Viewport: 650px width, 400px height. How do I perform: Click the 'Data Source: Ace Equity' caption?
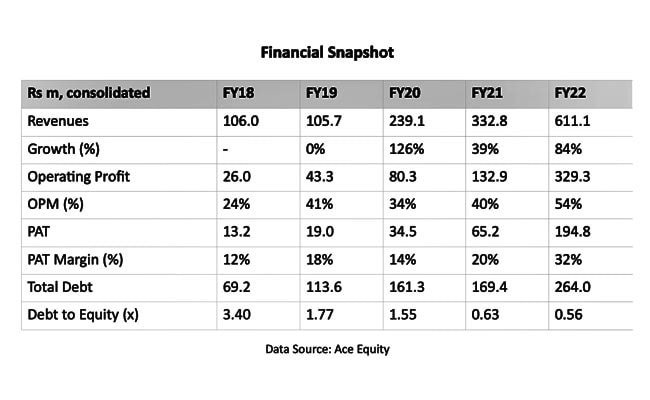point(325,351)
